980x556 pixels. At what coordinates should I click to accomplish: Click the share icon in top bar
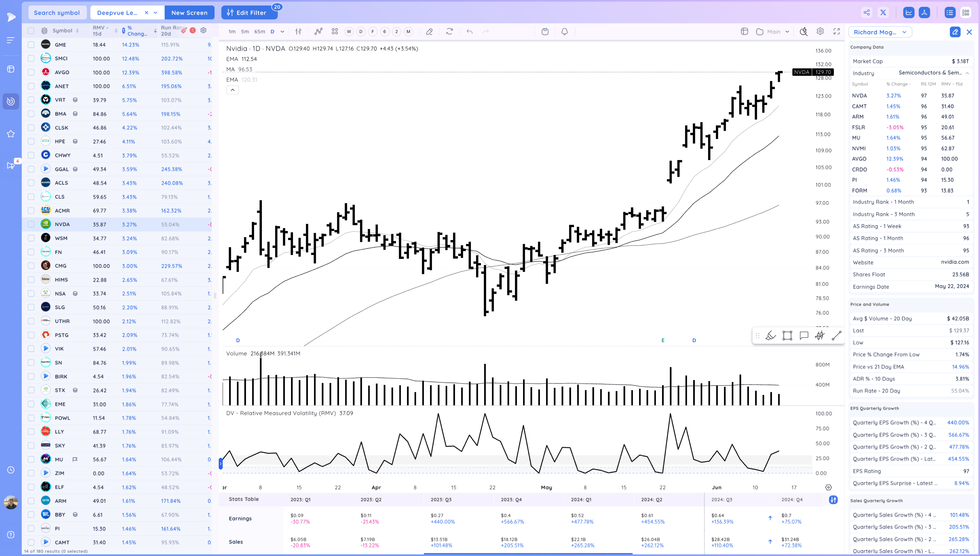[867, 12]
